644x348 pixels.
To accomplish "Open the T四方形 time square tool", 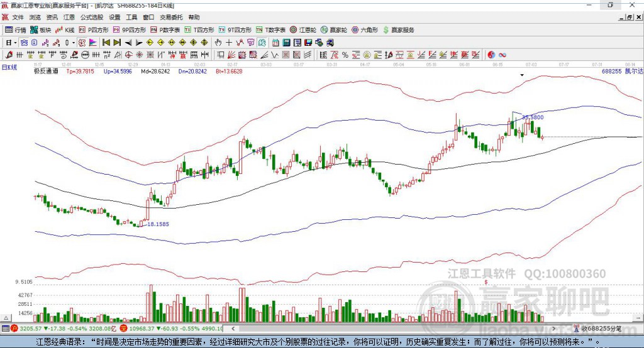I will click(x=199, y=30).
